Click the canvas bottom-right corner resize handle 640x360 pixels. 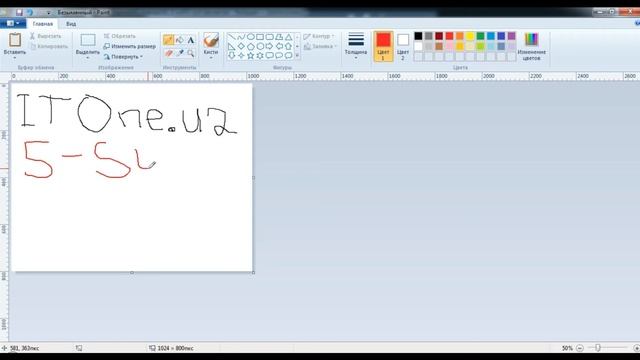(253, 272)
